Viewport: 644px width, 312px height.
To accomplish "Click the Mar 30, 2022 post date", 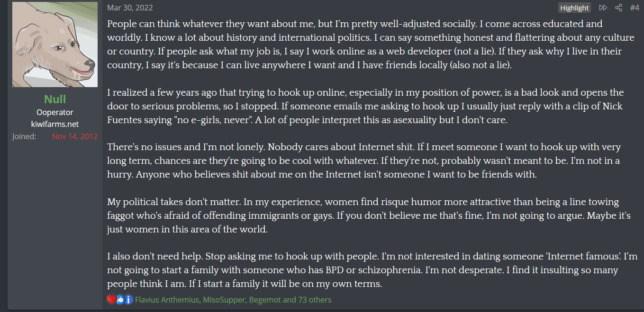I will tap(130, 8).
